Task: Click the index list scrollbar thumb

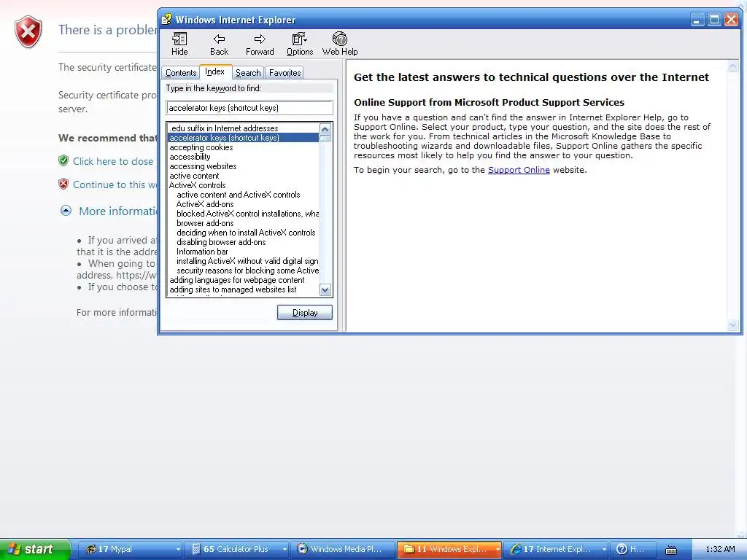Action: pyautogui.click(x=325, y=139)
